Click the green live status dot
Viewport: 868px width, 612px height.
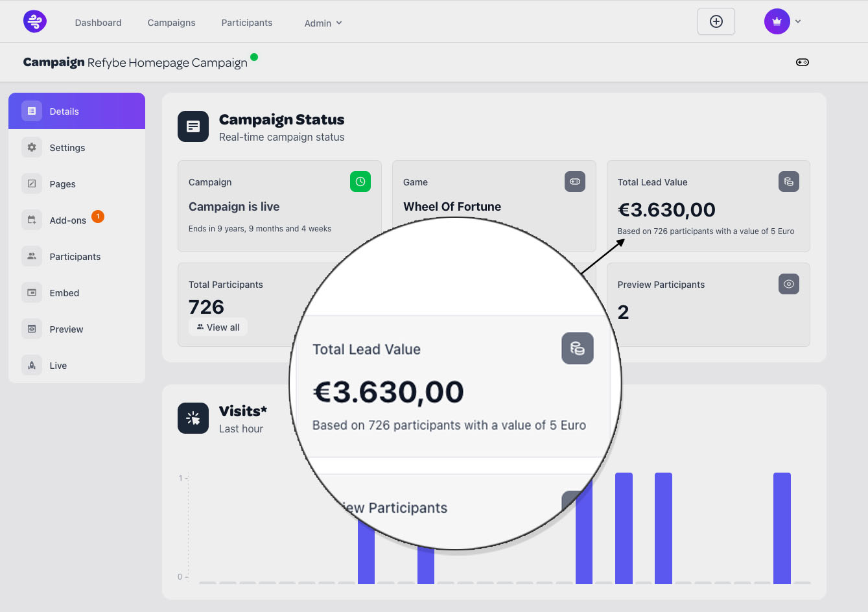pos(254,57)
